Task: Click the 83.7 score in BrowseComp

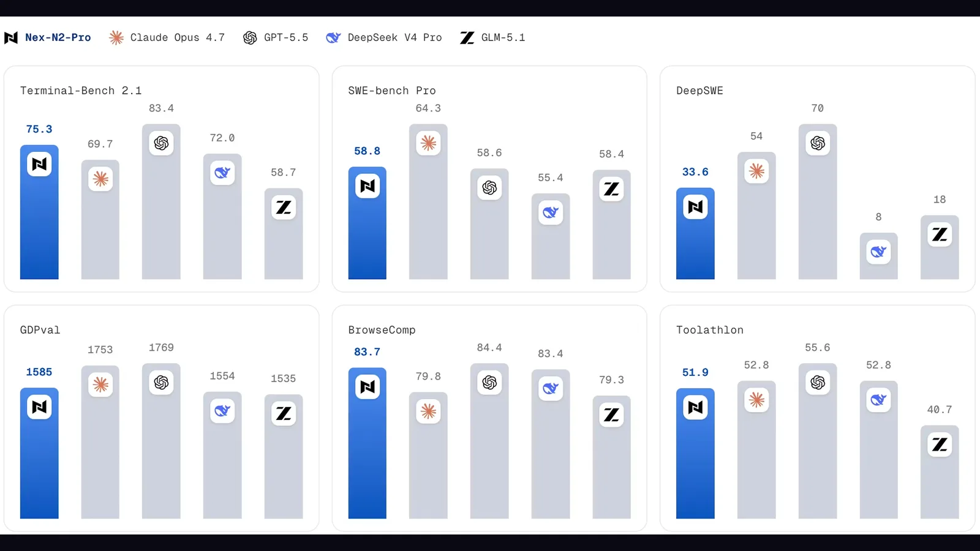Action: click(x=367, y=352)
